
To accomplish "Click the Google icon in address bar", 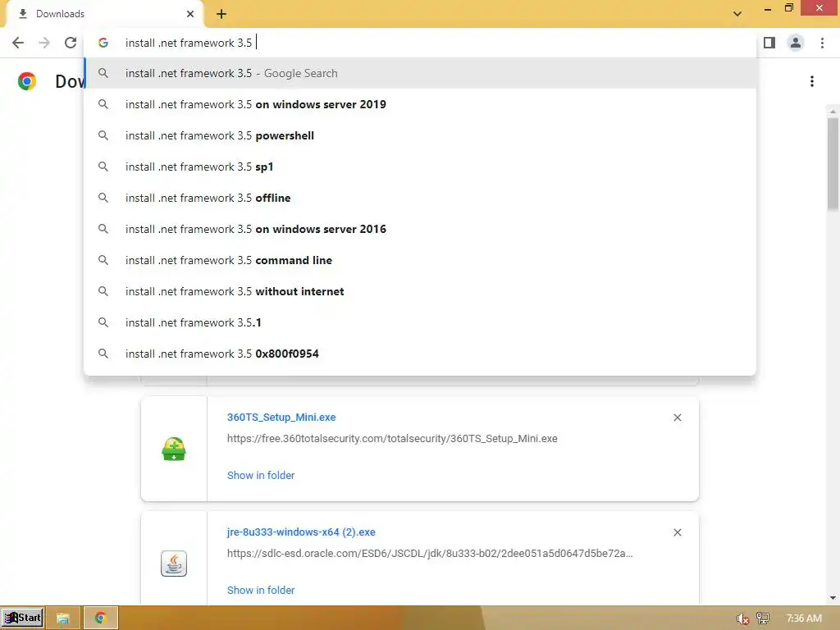I will [x=103, y=43].
